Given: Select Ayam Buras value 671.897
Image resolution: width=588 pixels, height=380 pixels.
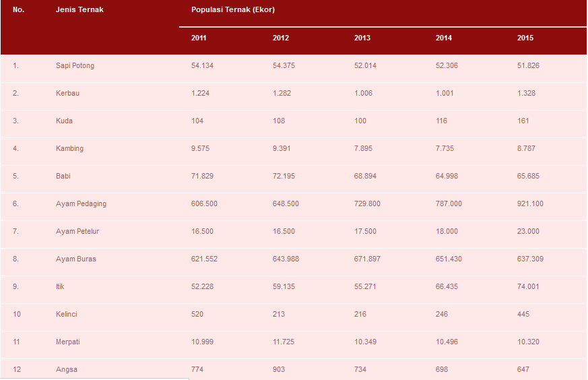Looking at the screenshot, I should 367,259.
